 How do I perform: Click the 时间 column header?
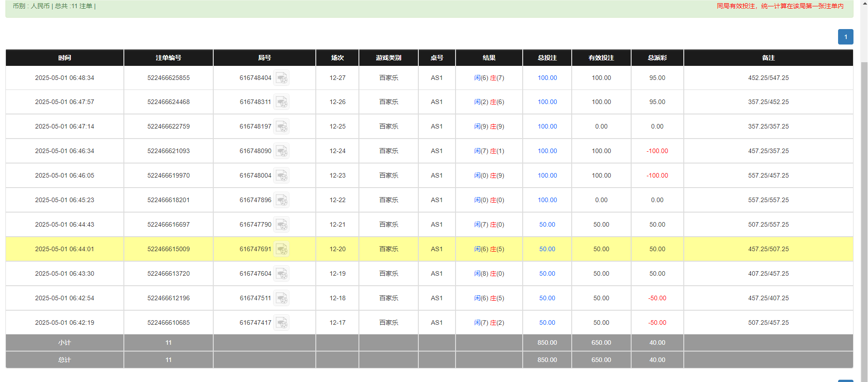(64, 58)
